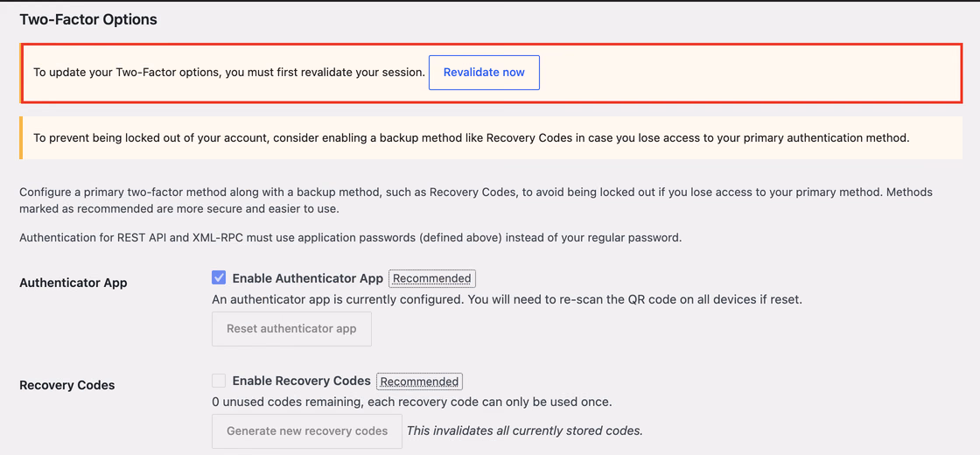Select the Reset authenticator app button
Image resolution: width=980 pixels, height=455 pixels.
pos(292,329)
